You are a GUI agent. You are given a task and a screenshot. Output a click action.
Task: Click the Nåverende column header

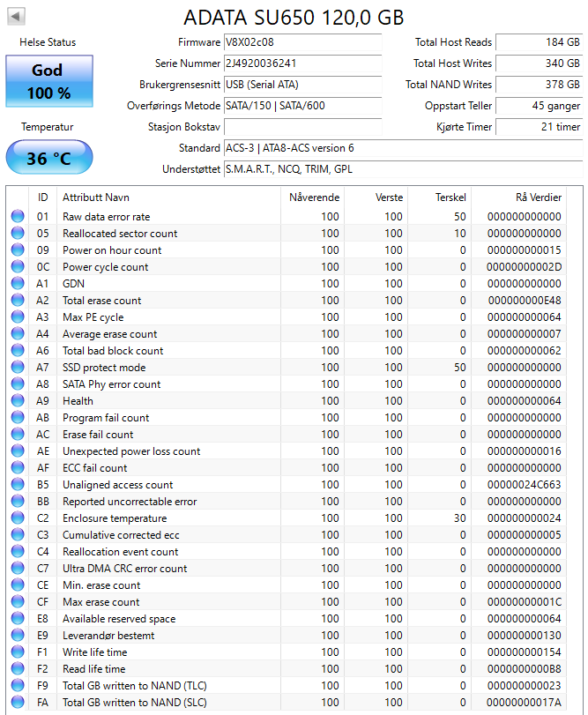pyautogui.click(x=314, y=197)
